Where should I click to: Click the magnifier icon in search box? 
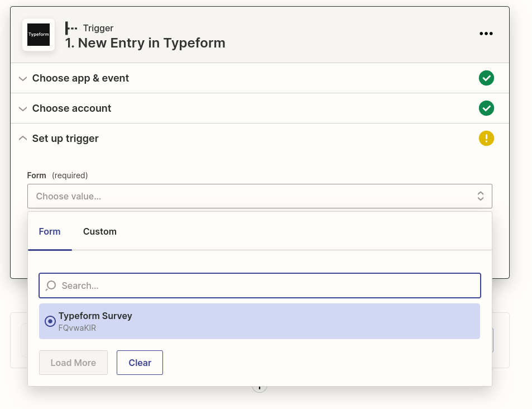tap(51, 286)
